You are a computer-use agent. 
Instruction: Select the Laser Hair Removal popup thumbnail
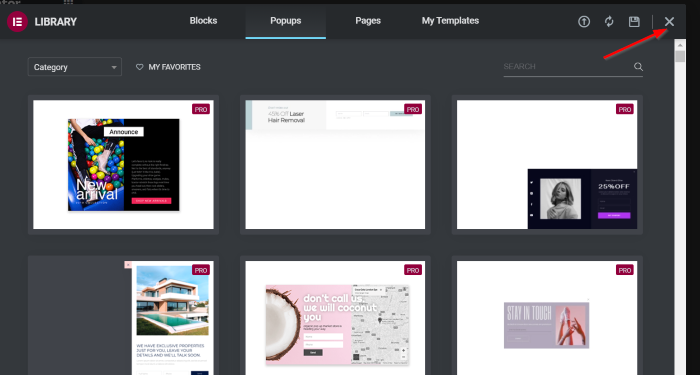pyautogui.click(x=335, y=165)
